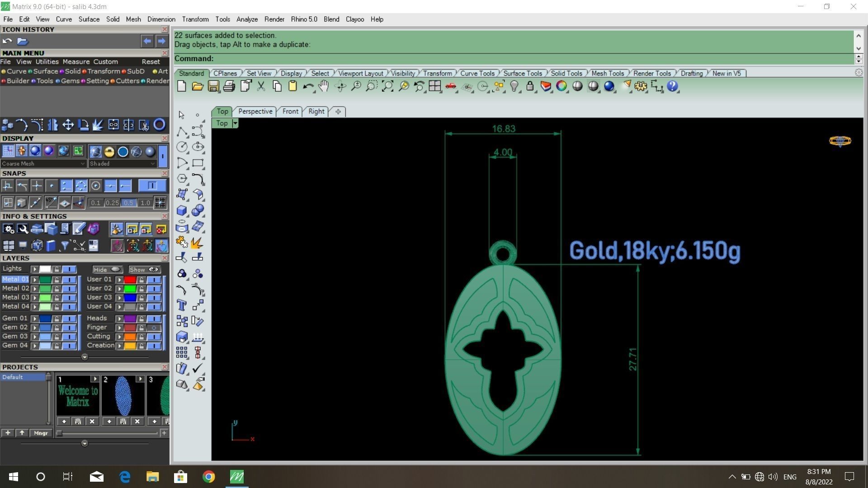Click the Print icon in the Standard toolbar
This screenshot has height=488, width=868.
[x=229, y=86]
